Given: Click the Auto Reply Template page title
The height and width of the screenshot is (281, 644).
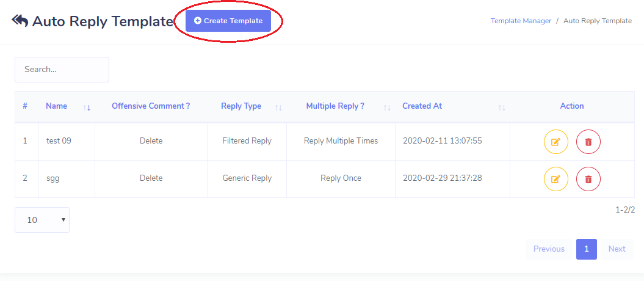Looking at the screenshot, I should pyautogui.click(x=103, y=21).
